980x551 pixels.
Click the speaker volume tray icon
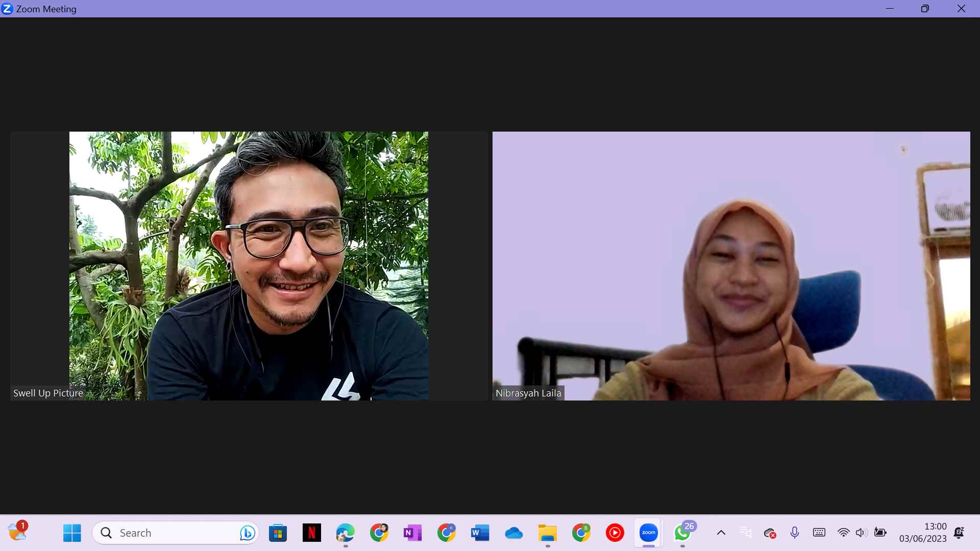tap(861, 533)
